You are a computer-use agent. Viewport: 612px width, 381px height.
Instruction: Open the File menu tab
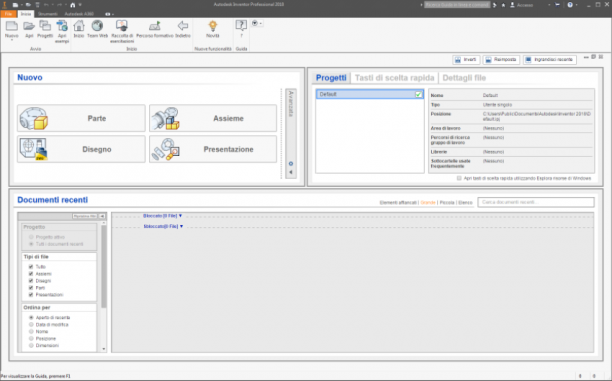(8, 14)
